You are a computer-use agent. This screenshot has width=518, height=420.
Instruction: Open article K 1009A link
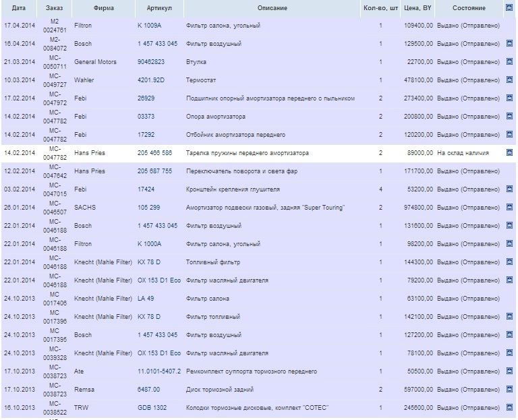[x=149, y=26]
